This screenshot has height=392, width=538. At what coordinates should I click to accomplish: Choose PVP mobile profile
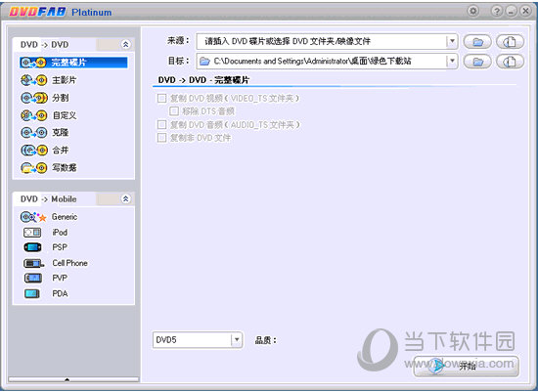(60, 278)
